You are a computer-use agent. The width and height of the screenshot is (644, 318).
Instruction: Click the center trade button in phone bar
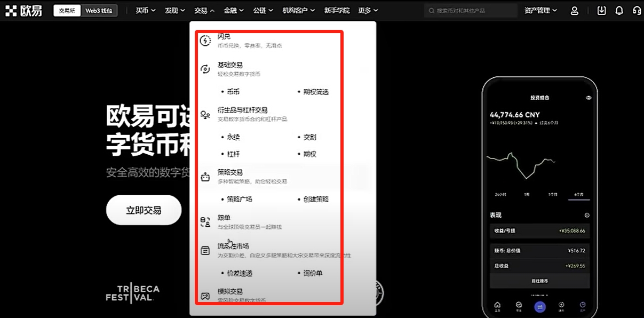coord(540,306)
